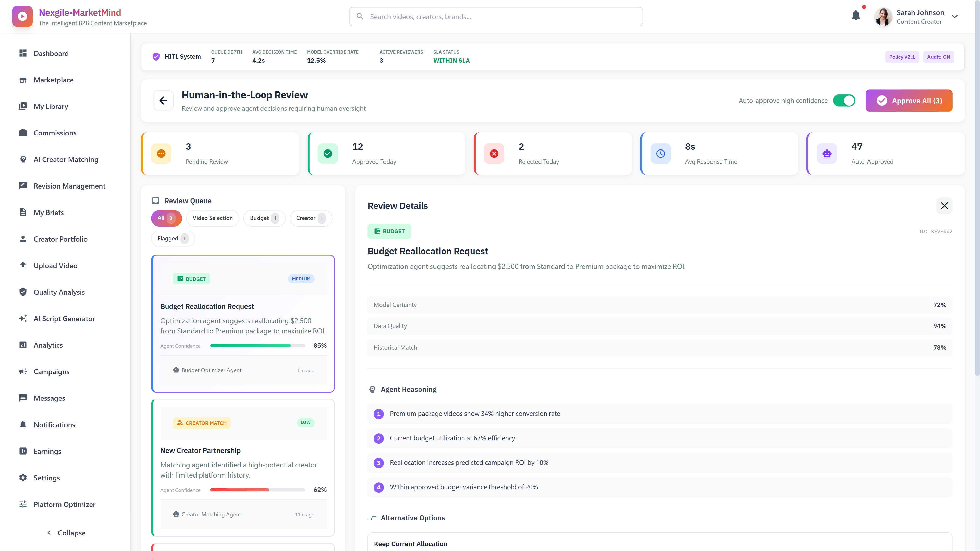Click the Approve All button

click(909, 101)
